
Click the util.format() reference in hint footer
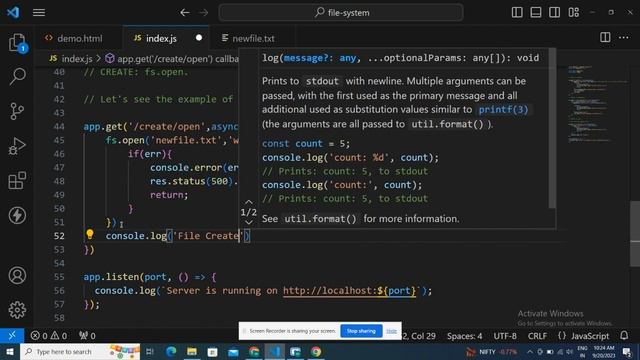pyautogui.click(x=320, y=219)
